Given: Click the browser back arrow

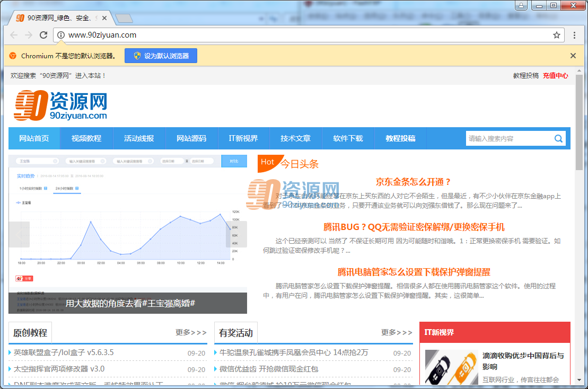Looking at the screenshot, I should point(14,35).
